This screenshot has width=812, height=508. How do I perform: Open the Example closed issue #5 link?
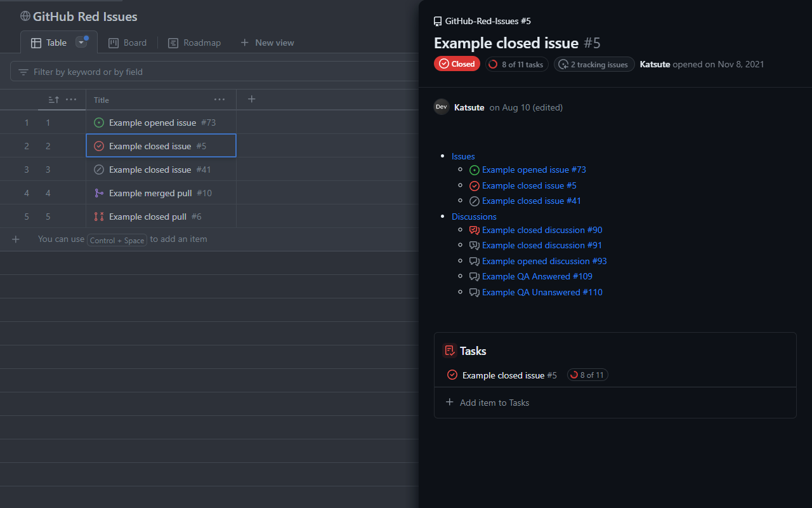pos(529,185)
